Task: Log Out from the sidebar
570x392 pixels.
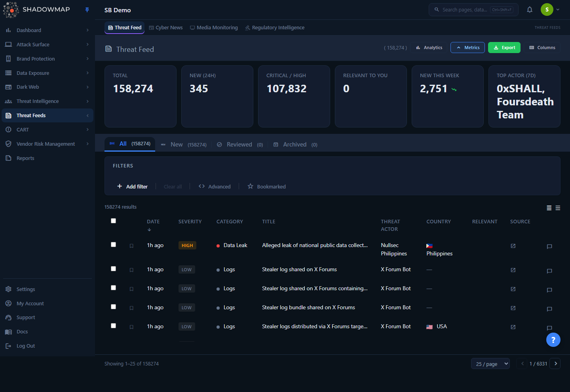Action: 47,346
